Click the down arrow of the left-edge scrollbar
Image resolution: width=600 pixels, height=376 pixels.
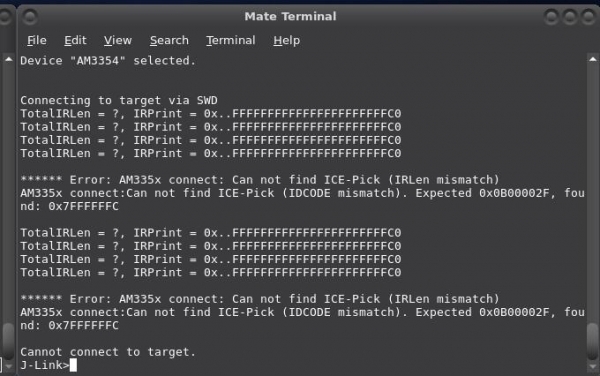click(x=8, y=366)
